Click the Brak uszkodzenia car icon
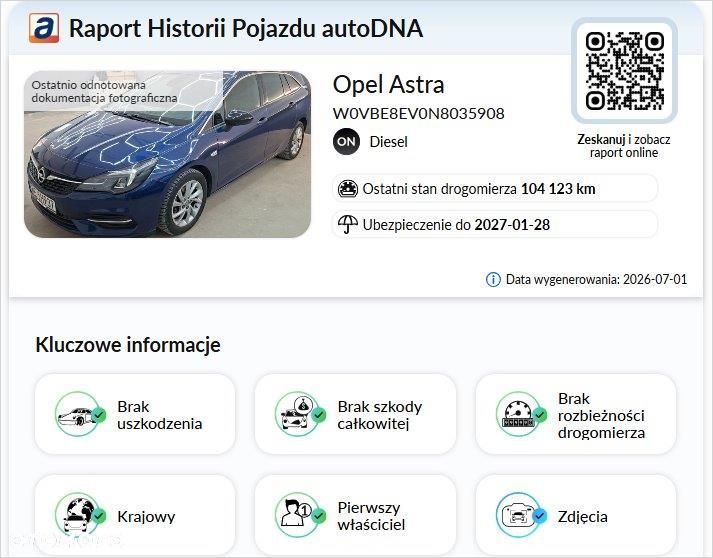Viewport: 713px width, 558px height. (x=78, y=414)
